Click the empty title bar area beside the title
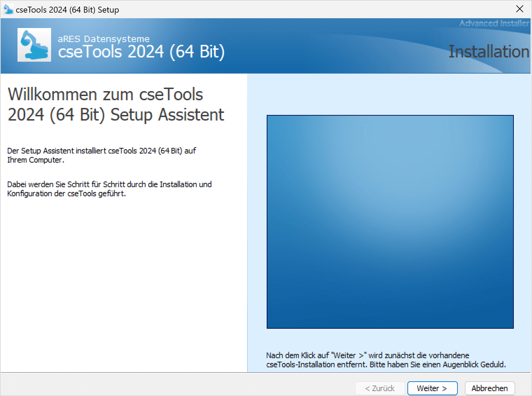This screenshot has height=396, width=532. [315, 9]
